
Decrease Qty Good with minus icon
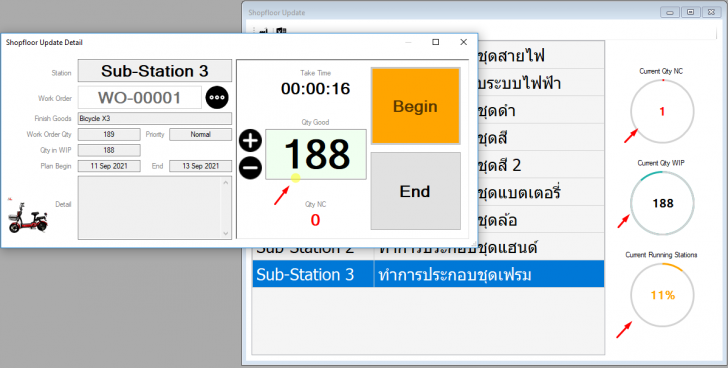[x=250, y=168]
